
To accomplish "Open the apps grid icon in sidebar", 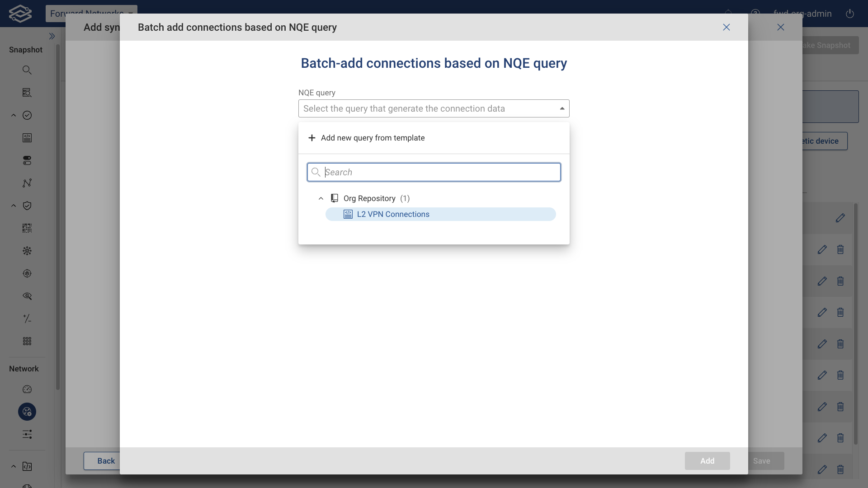I will [27, 341].
